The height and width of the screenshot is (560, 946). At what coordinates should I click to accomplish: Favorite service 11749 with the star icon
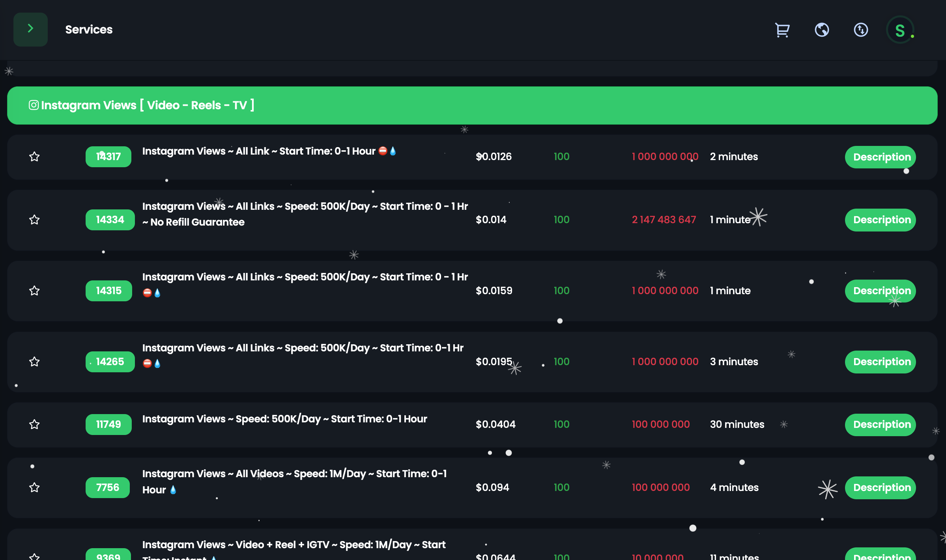pos(35,424)
